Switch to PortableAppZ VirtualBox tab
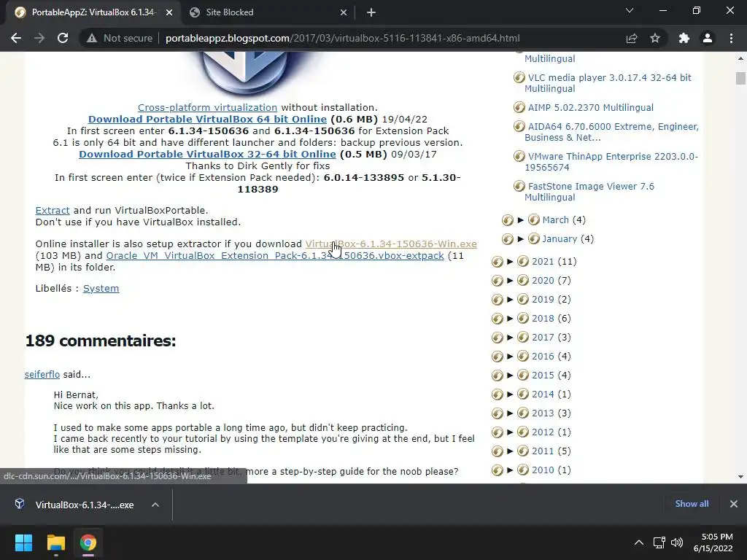Viewport: 747px width, 560px height. pyautogui.click(x=94, y=12)
